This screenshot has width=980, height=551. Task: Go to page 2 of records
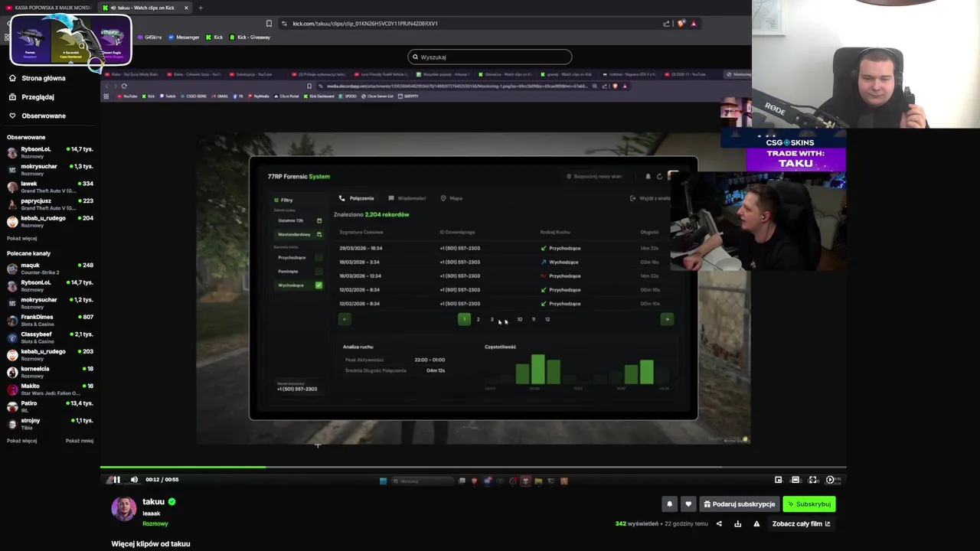pos(478,319)
